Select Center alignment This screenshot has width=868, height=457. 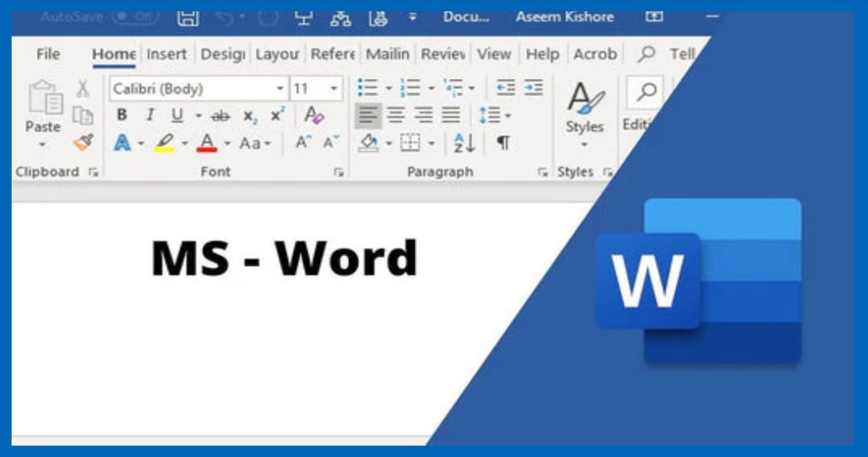point(396,116)
